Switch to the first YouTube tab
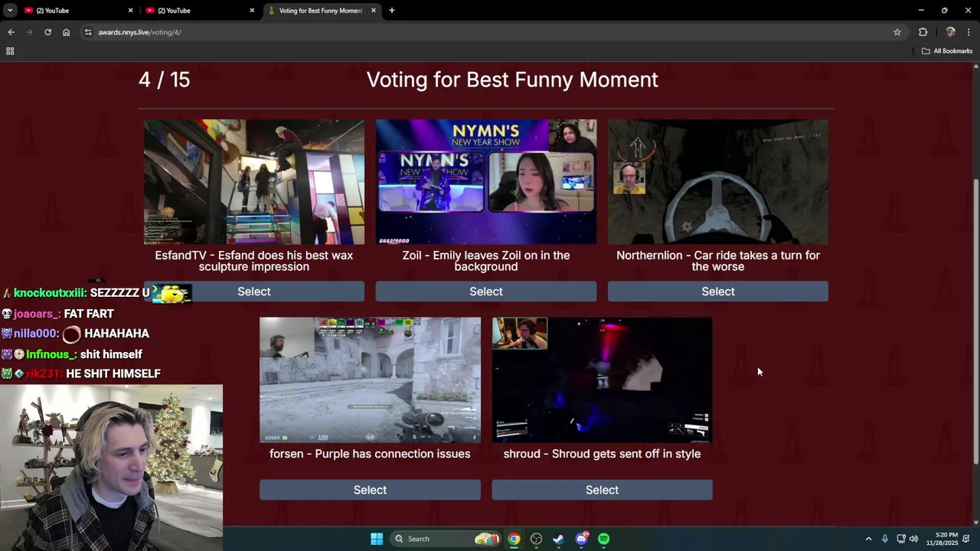The height and width of the screenshot is (551, 980). [77, 11]
